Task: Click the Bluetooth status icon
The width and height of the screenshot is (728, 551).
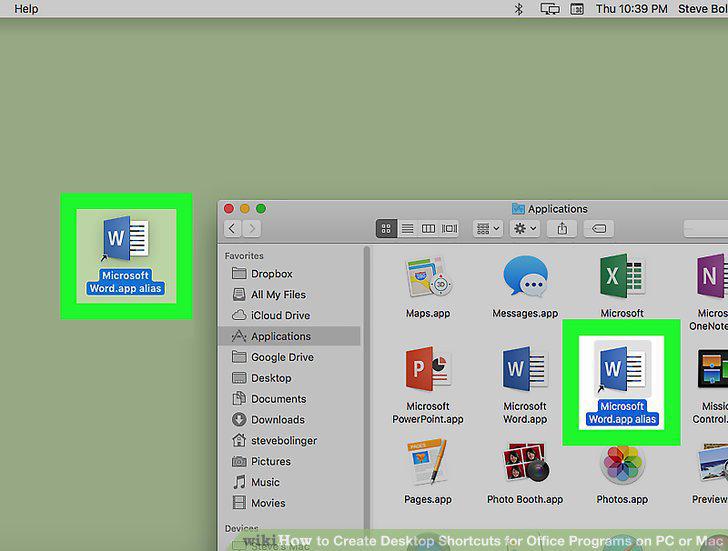Action: click(519, 9)
